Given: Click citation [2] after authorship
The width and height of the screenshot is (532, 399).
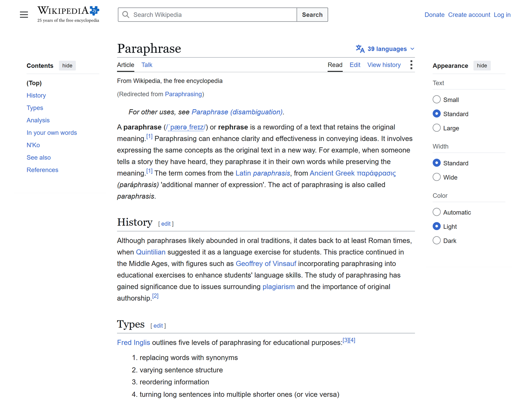Looking at the screenshot, I should point(155,296).
